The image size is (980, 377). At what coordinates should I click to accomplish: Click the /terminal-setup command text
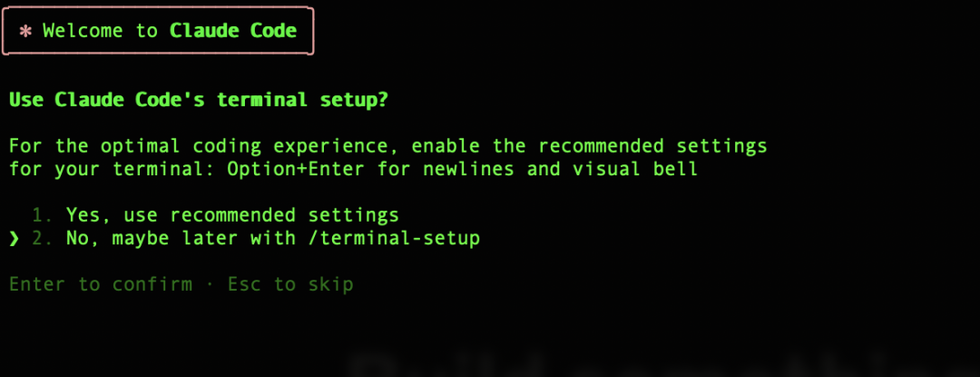(x=395, y=239)
